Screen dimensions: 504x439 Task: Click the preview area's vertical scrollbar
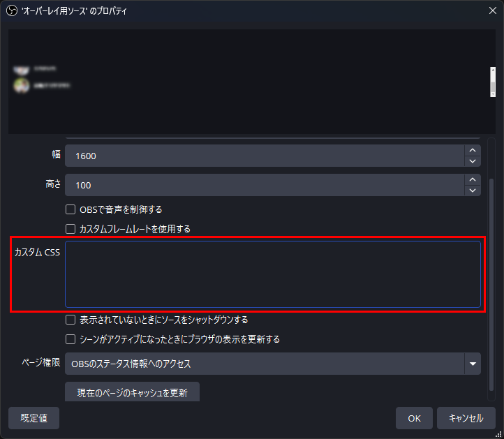point(492,82)
